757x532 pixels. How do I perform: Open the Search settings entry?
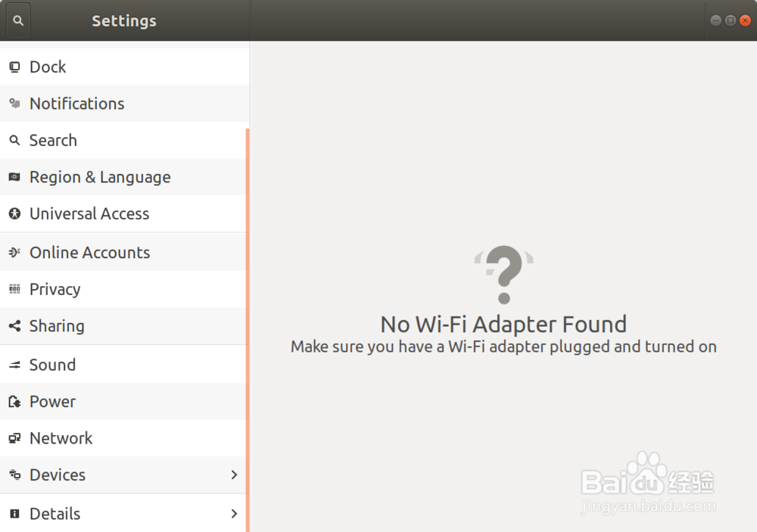[x=123, y=141]
